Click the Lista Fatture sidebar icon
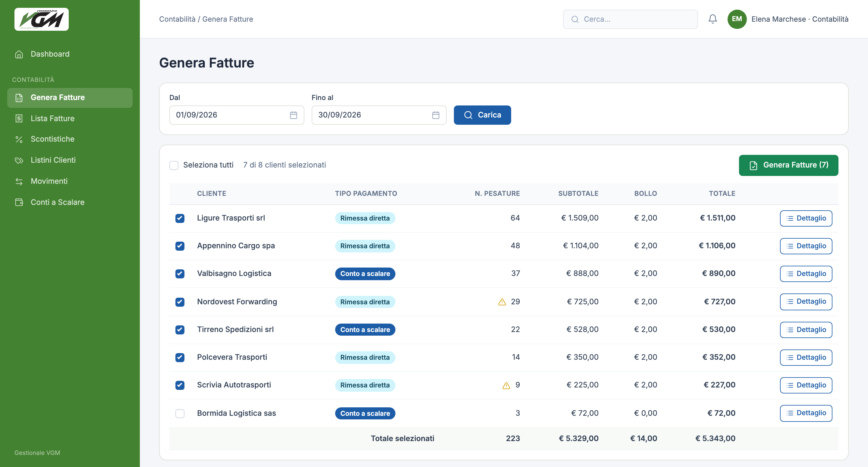Screen dimensions: 868x467 (19, 118)
